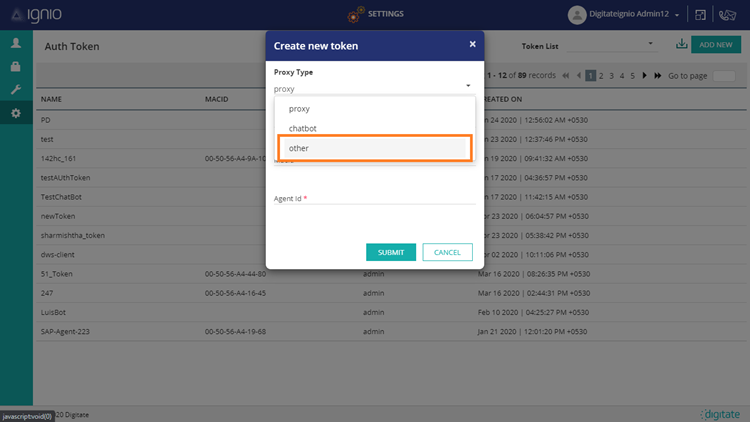Screen dimensions: 750x422
Task: Go to page 3 in pagination
Action: coord(612,76)
